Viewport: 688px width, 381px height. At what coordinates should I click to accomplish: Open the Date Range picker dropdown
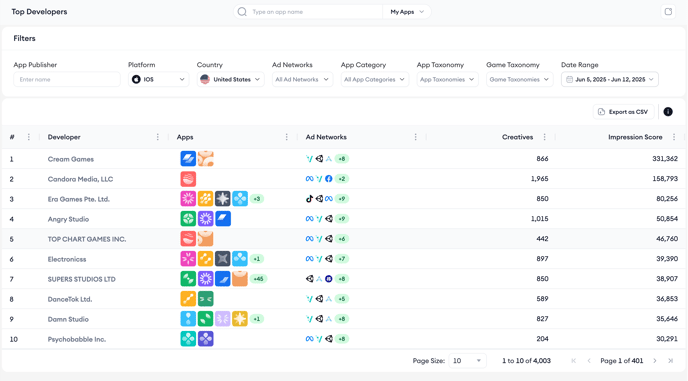(x=610, y=79)
